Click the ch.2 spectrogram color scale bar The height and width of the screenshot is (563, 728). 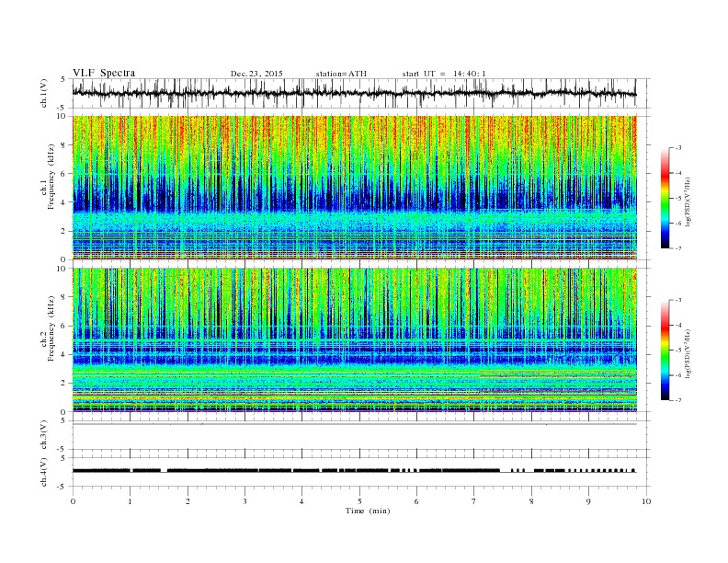pyautogui.click(x=665, y=350)
